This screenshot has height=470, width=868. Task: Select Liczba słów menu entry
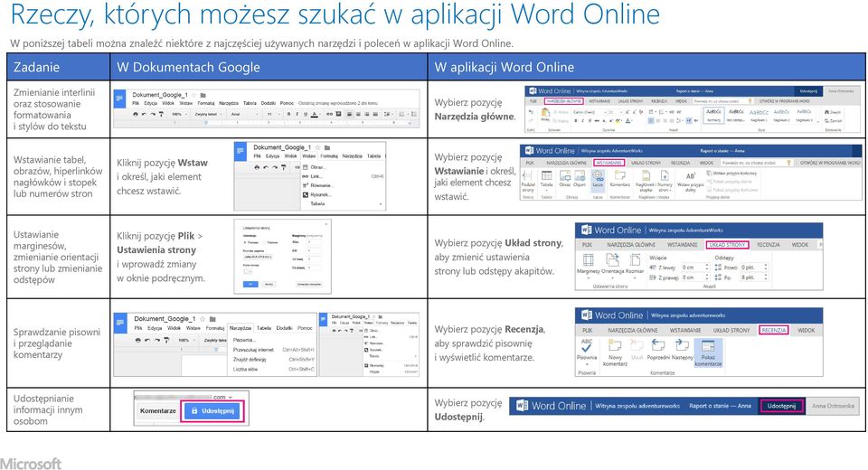pos(245,369)
